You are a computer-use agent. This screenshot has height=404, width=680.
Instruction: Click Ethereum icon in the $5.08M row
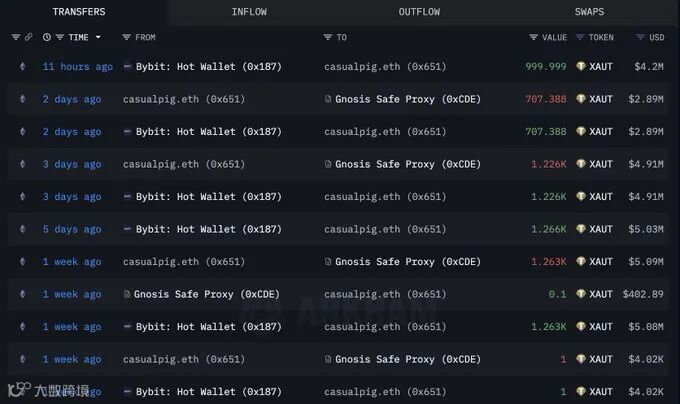point(23,326)
